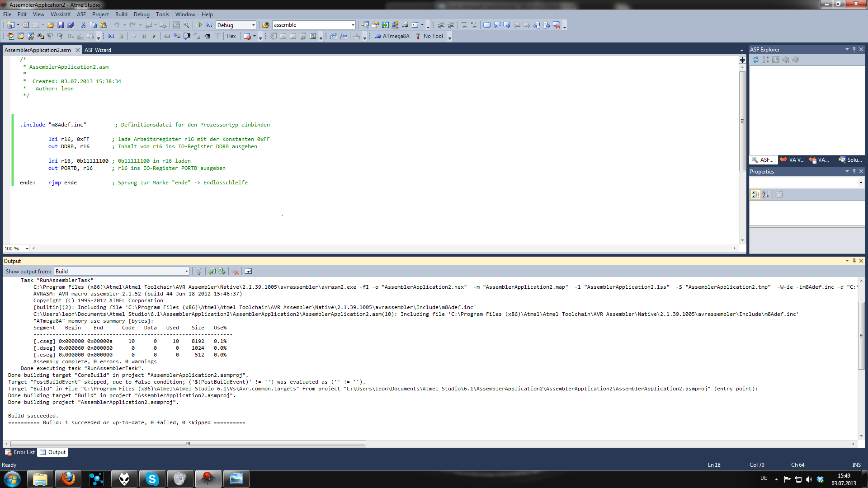Refresh the ASF Explorer panel
The height and width of the screenshot is (488, 868).
(x=755, y=60)
